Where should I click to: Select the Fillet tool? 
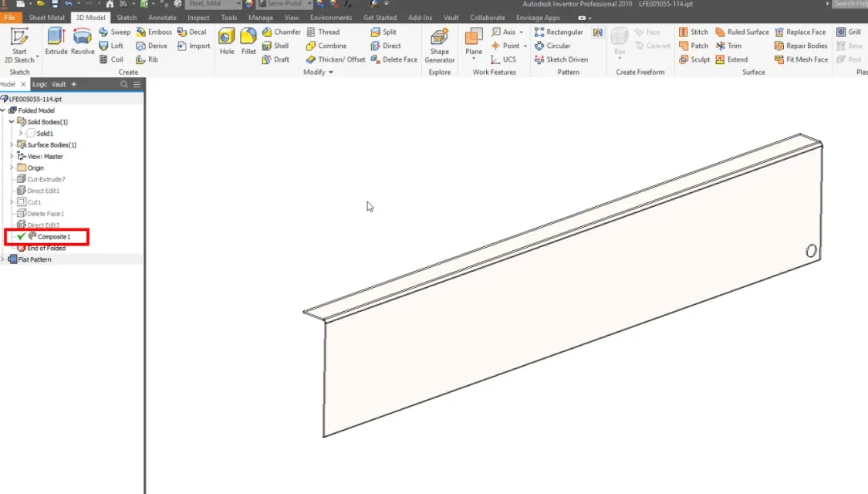point(248,42)
